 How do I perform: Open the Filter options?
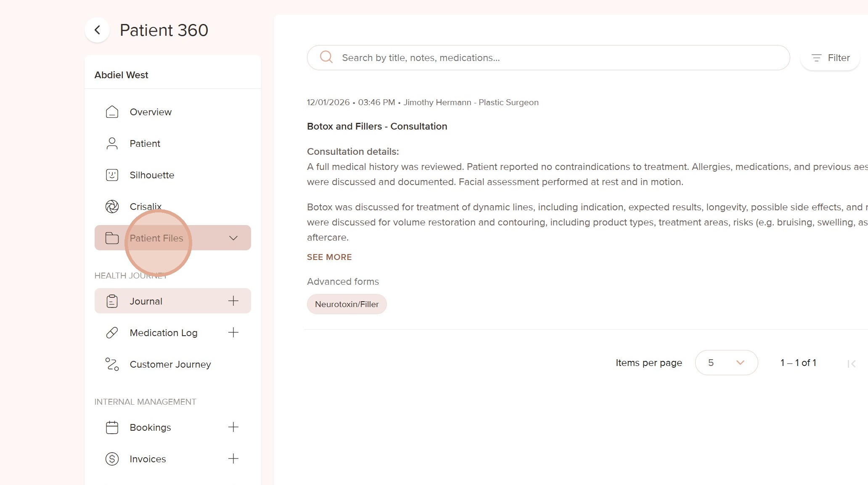pos(830,58)
